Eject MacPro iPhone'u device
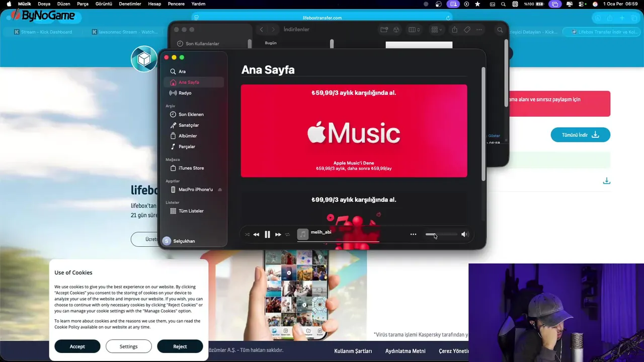This screenshot has width=644, height=362. pos(220,190)
